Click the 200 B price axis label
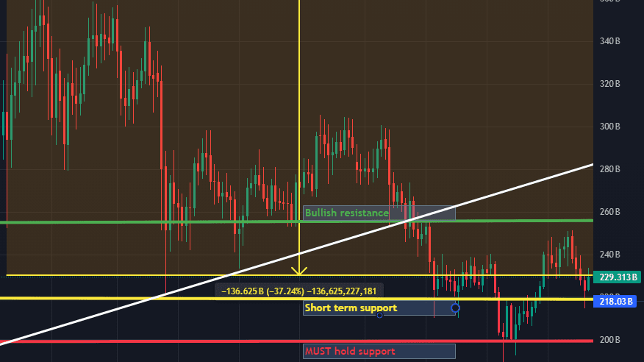 (610, 340)
